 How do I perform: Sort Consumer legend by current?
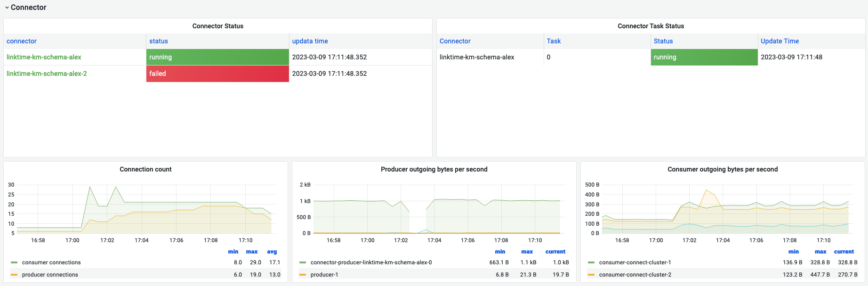point(844,252)
